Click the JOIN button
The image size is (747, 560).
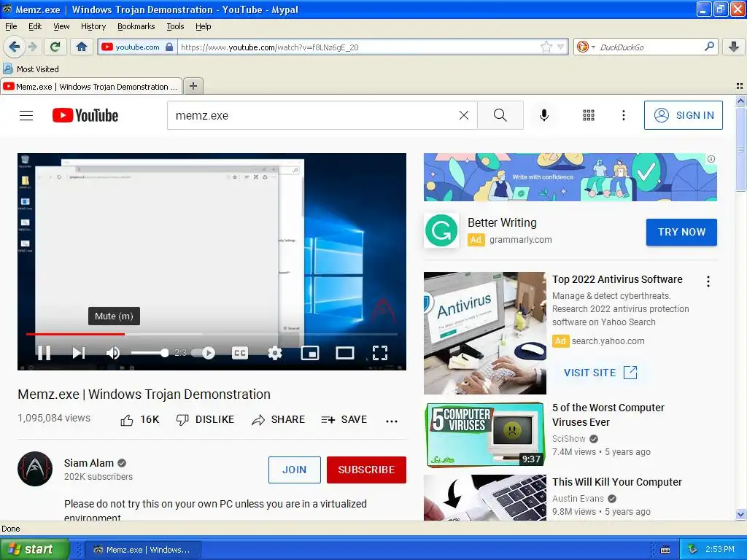pos(295,470)
